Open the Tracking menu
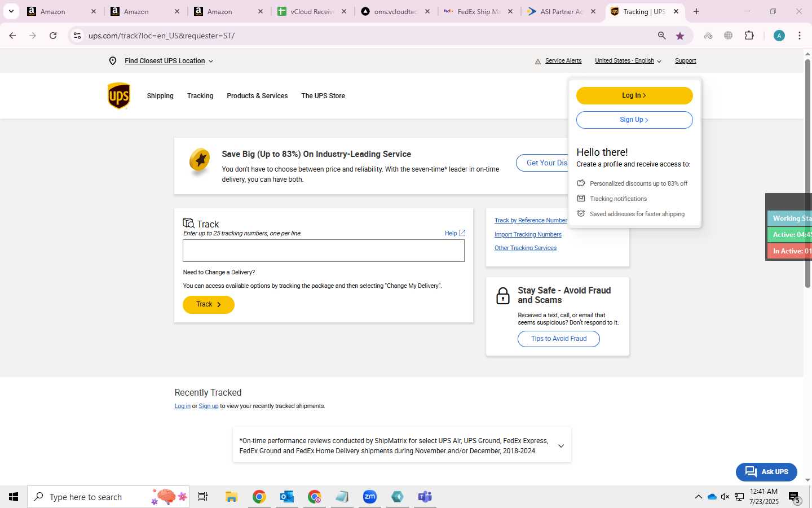The height and width of the screenshot is (508, 812). 200,96
